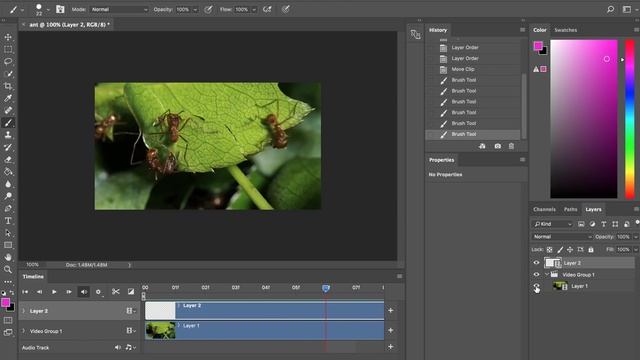This screenshot has height=360, width=640.
Task: Toggle lock transparent pixels
Action: pos(549,249)
